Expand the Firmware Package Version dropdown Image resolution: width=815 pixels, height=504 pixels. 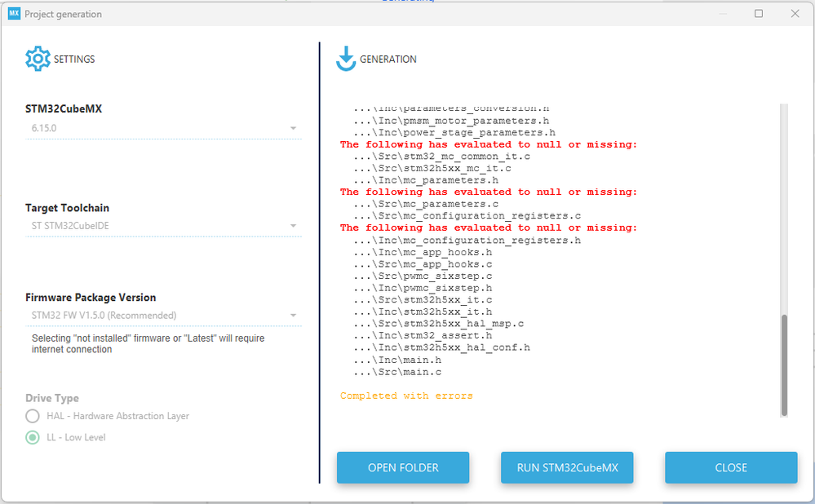(x=293, y=316)
